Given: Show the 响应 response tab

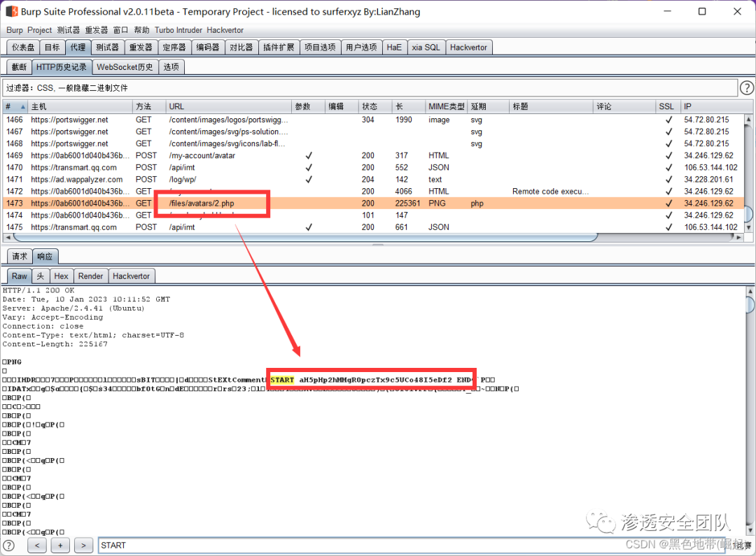Looking at the screenshot, I should coord(45,256).
